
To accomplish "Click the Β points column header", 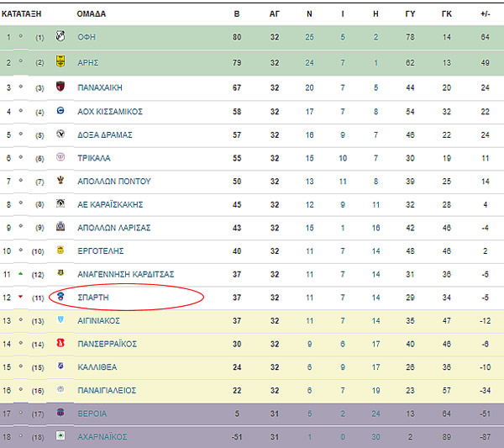I will (x=237, y=14).
